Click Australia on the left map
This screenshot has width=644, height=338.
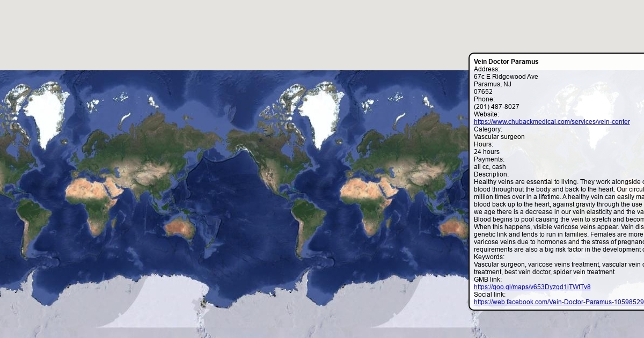180,228
